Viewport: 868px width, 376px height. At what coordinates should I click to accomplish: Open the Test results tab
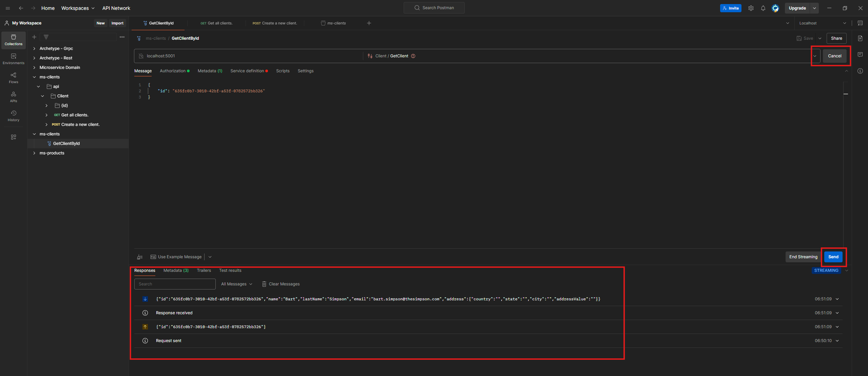[230, 270]
